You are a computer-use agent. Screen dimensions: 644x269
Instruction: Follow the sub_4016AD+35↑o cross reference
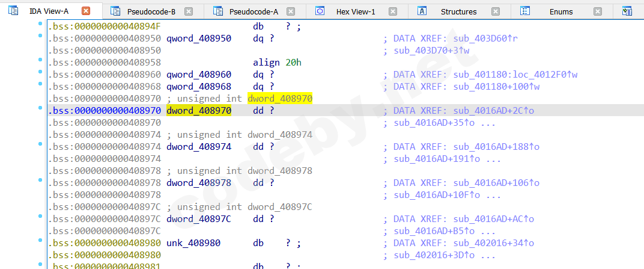coord(434,123)
